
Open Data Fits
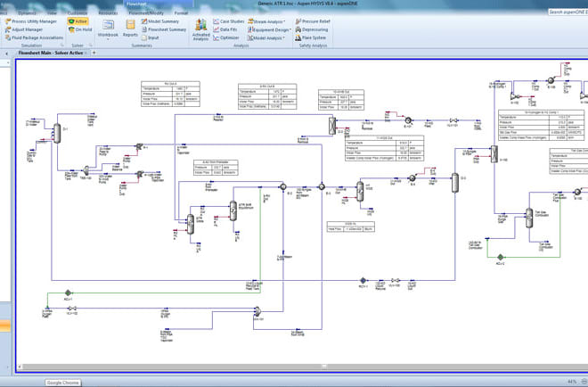coord(225,29)
